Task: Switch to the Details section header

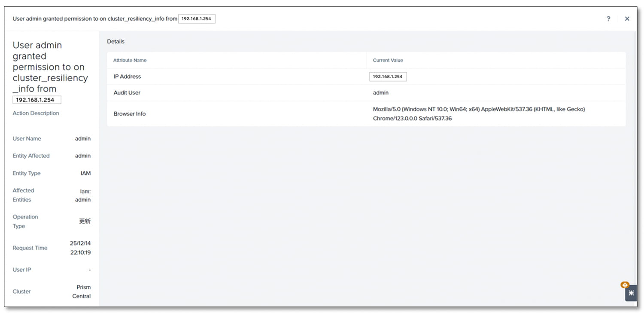Action: click(x=116, y=41)
